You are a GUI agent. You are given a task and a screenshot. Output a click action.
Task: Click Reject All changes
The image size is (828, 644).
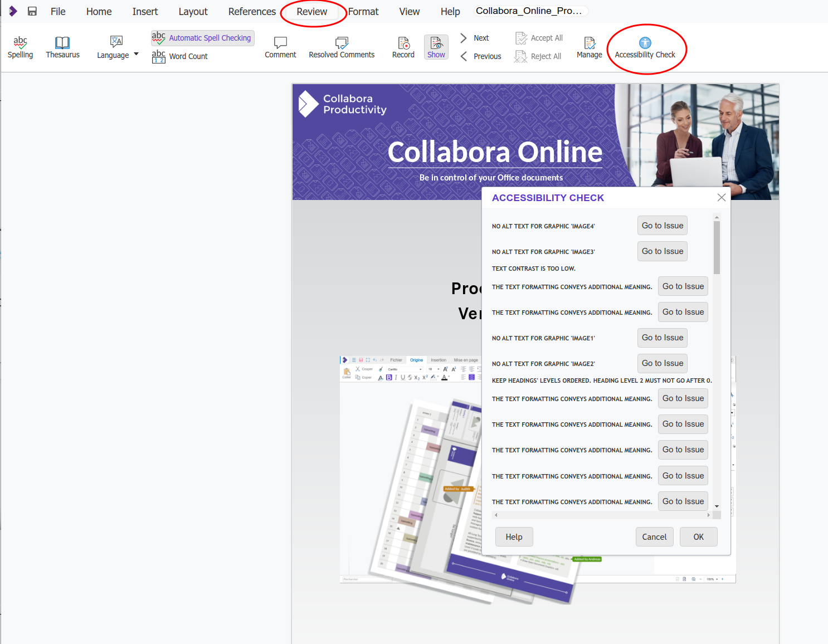pyautogui.click(x=538, y=56)
